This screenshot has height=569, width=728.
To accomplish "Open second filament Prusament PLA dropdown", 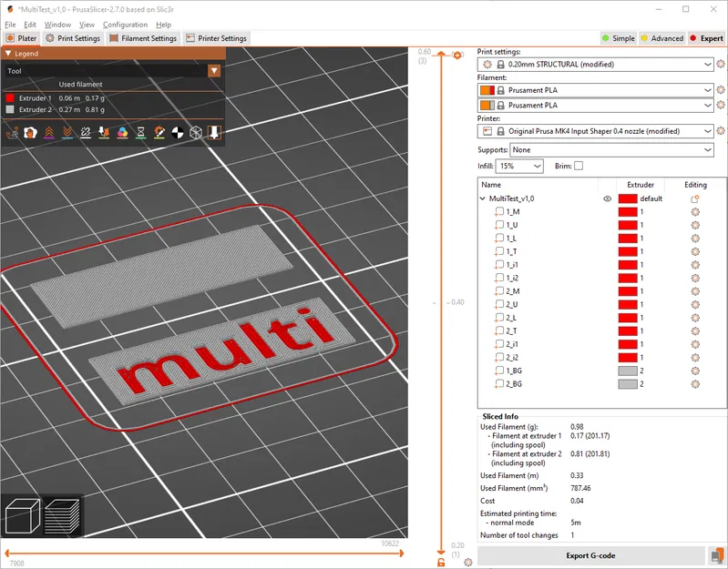I will (595, 106).
